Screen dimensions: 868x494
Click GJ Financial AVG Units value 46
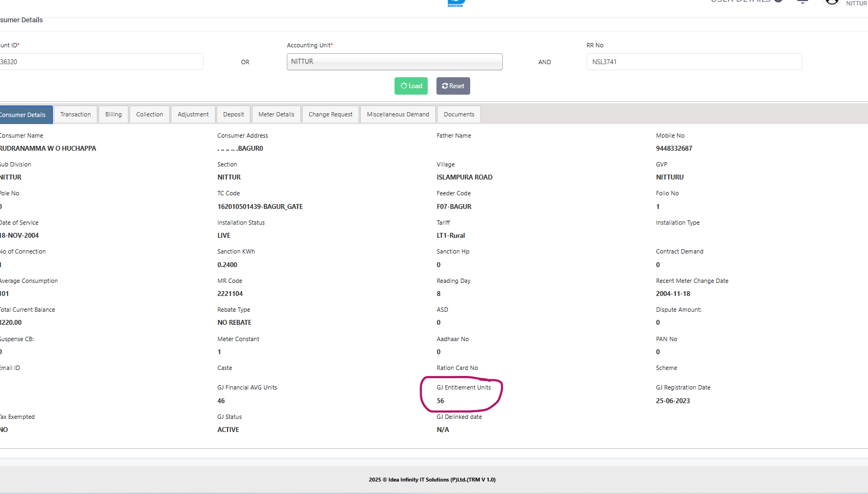(221, 401)
